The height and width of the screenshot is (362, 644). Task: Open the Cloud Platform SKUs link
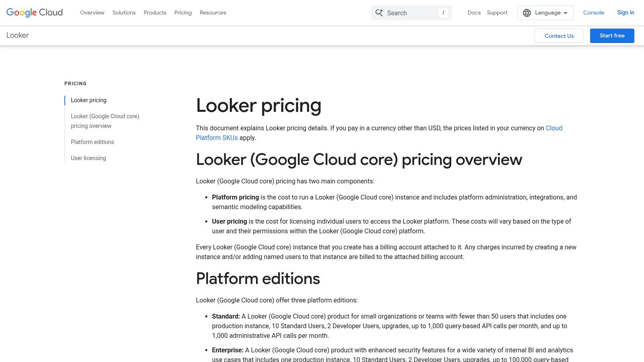553,128
